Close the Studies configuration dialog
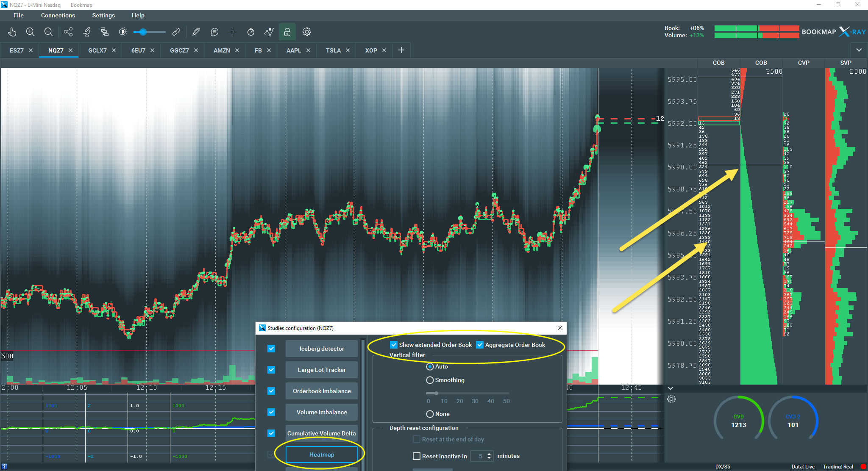 click(x=560, y=328)
